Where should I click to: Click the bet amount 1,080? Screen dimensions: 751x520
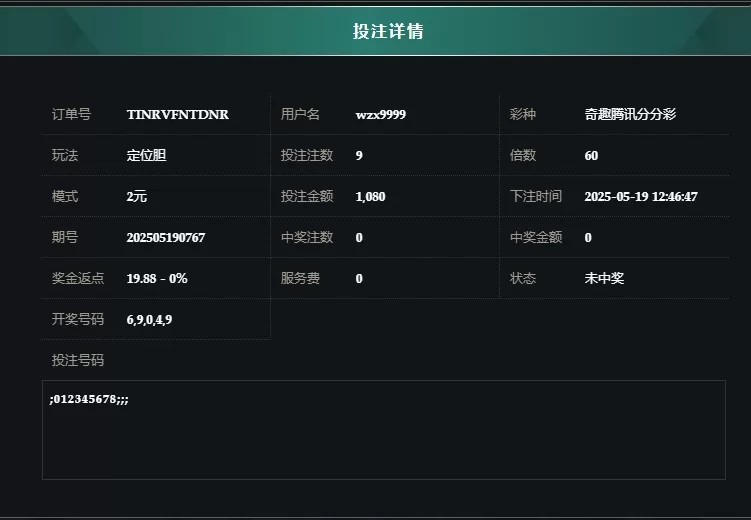(370, 197)
